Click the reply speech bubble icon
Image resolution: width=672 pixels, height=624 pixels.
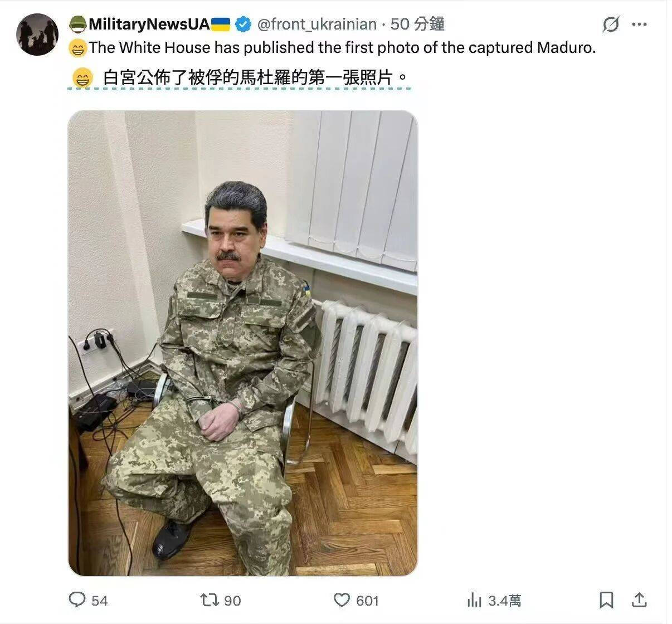77,599
